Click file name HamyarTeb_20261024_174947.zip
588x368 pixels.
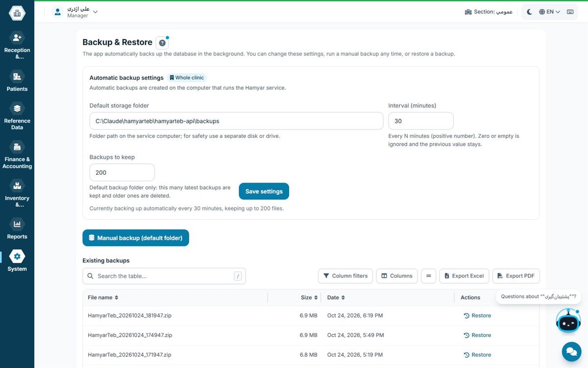coord(130,335)
